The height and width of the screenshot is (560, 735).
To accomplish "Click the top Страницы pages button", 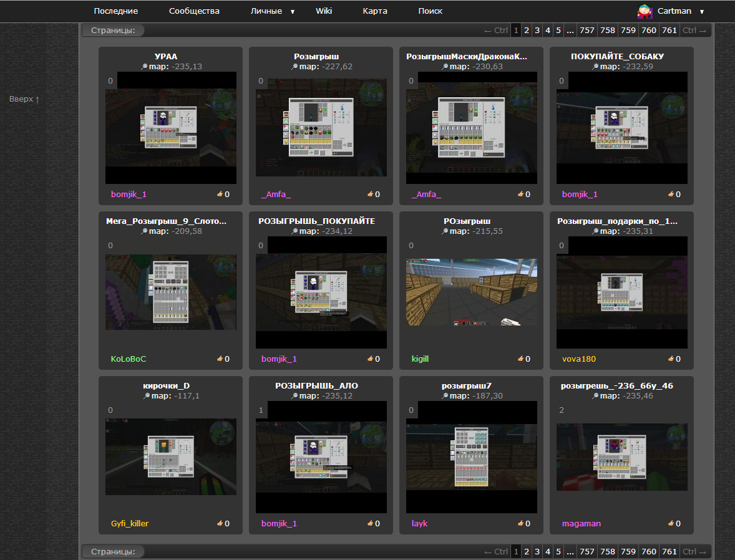I will click(x=113, y=30).
